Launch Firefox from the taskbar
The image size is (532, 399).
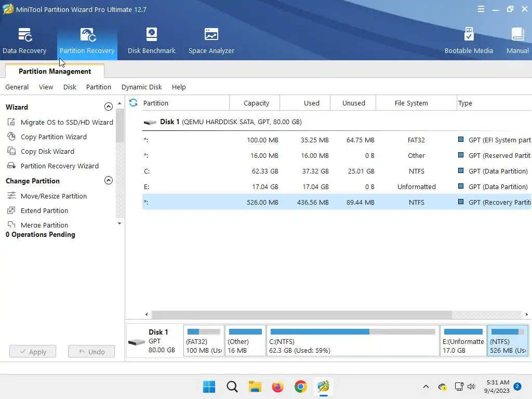pos(277,387)
